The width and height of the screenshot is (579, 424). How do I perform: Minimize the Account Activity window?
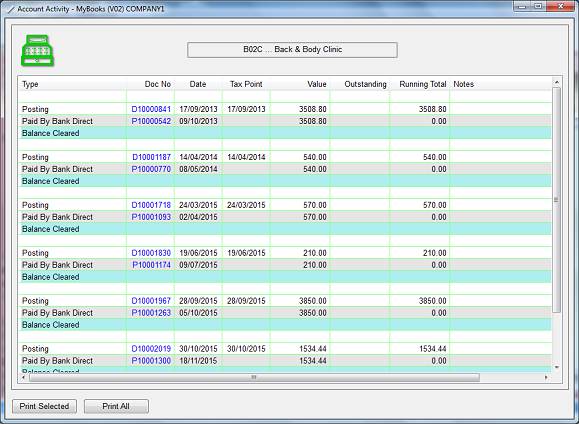point(522,6)
